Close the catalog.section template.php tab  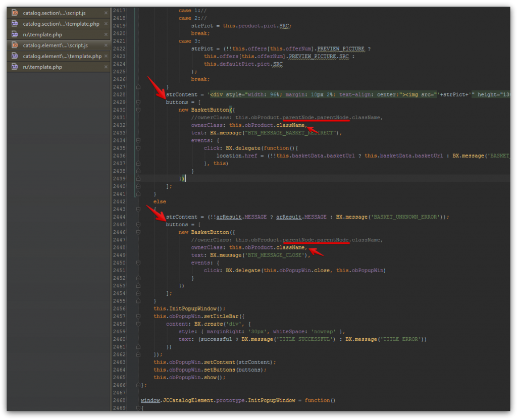(106, 24)
